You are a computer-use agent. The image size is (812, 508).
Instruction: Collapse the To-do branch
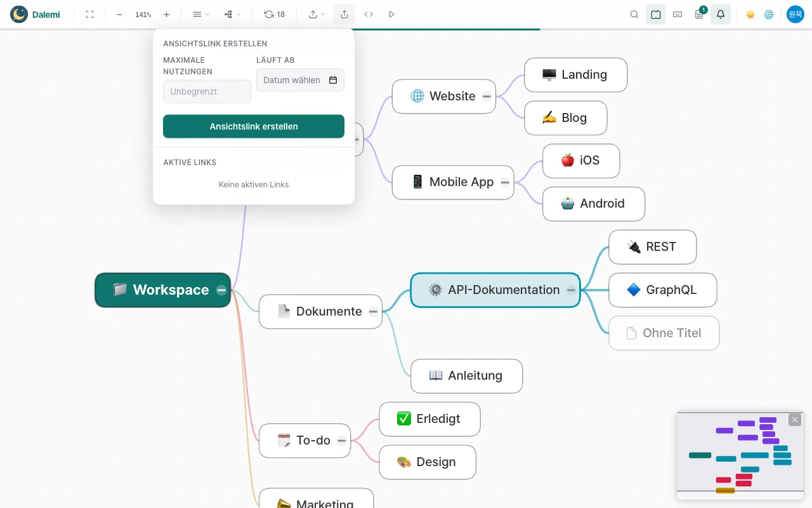click(x=341, y=441)
